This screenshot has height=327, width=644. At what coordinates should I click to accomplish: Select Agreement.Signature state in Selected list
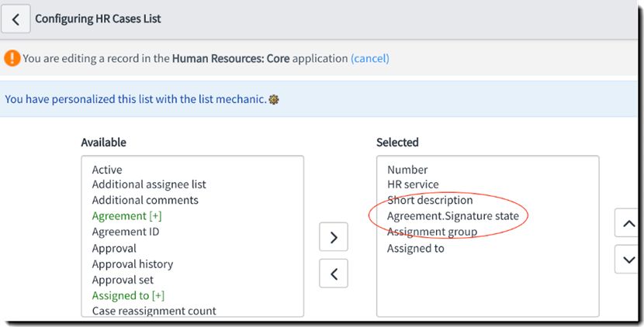tap(453, 216)
